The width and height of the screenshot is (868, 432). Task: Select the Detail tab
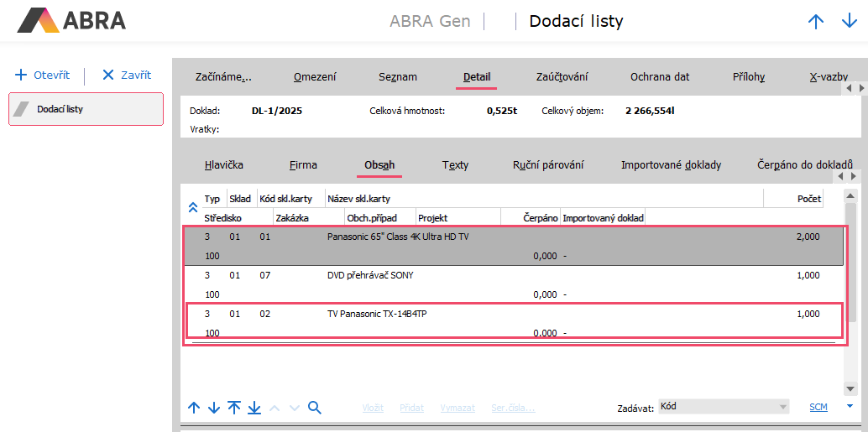477,77
